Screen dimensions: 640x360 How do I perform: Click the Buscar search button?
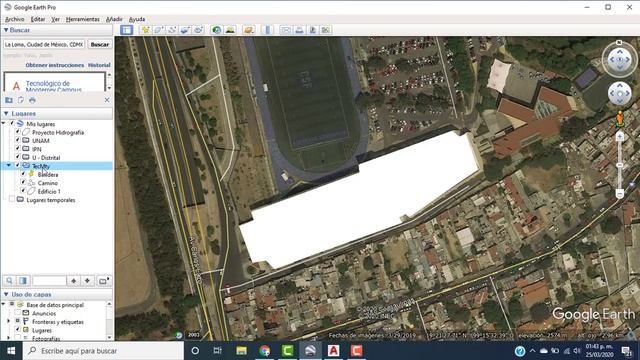click(x=100, y=44)
